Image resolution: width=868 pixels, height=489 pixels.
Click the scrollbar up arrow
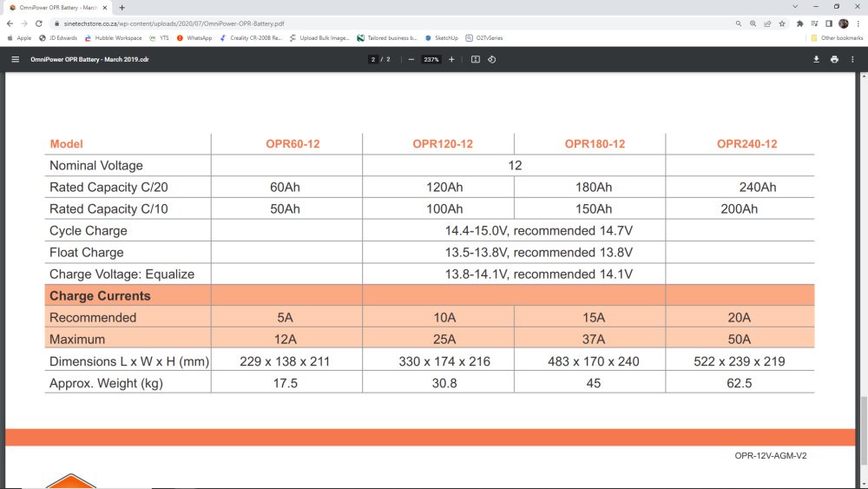(864, 76)
